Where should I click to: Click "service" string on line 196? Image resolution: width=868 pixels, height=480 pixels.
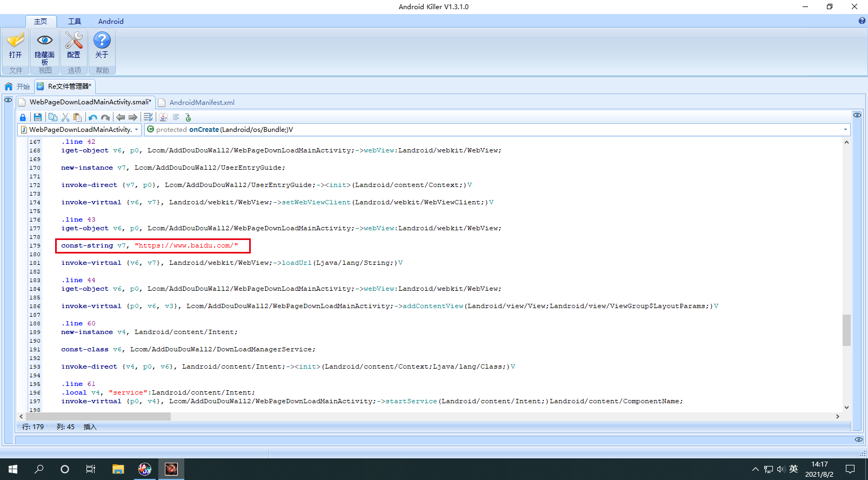[x=128, y=392]
